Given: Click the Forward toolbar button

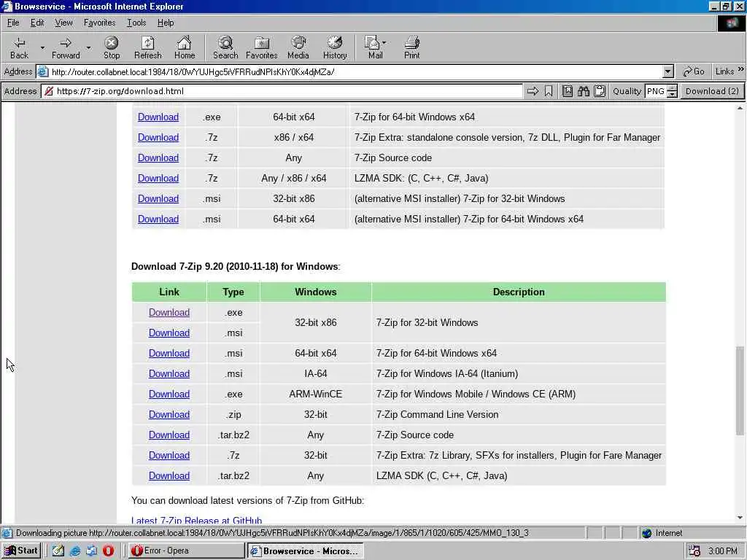Looking at the screenshot, I should [x=66, y=47].
